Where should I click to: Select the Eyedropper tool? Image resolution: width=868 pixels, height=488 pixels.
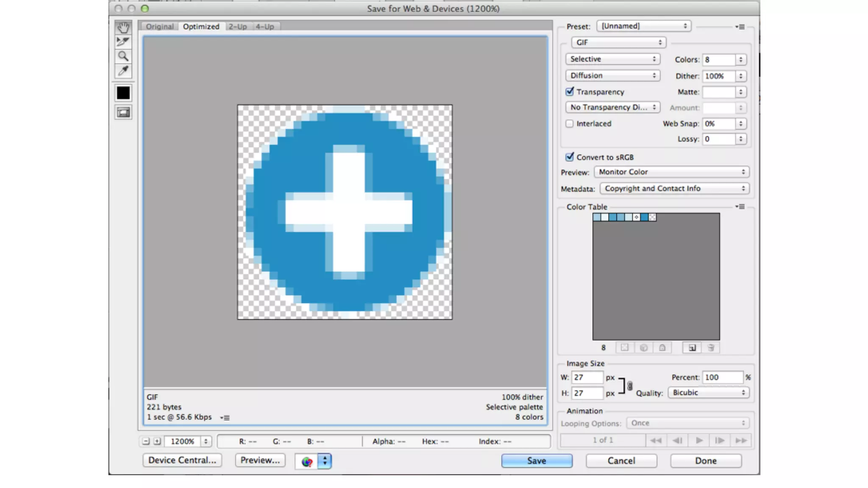(123, 70)
